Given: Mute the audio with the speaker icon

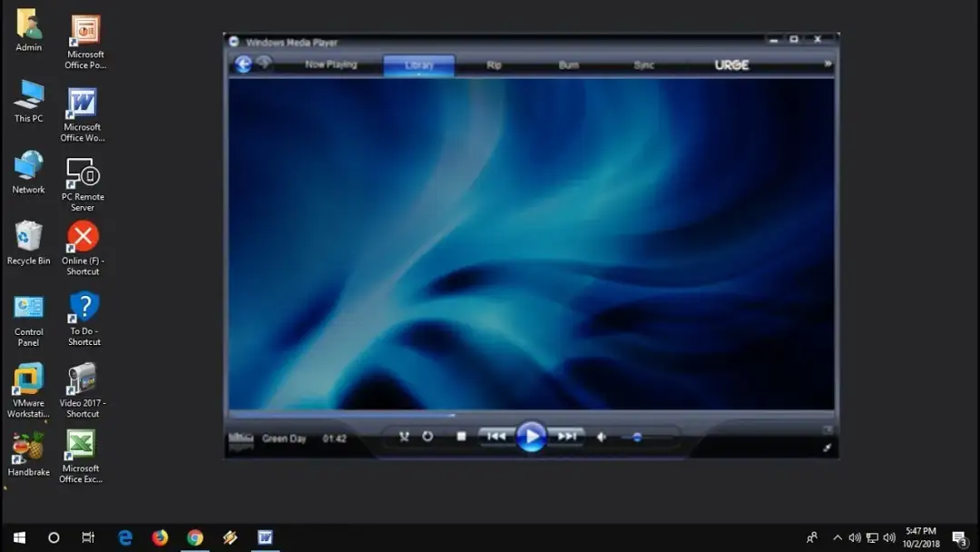Looking at the screenshot, I should pyautogui.click(x=601, y=437).
